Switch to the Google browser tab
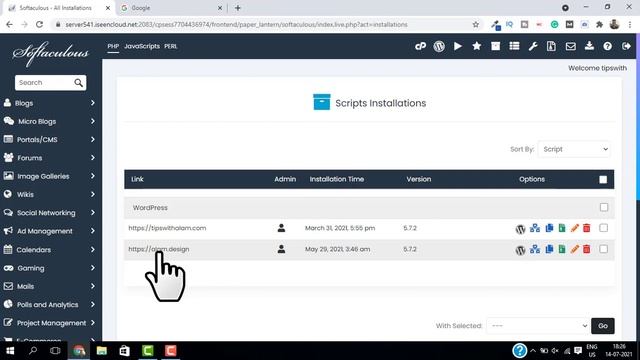This screenshot has width=640, height=360. [x=170, y=8]
